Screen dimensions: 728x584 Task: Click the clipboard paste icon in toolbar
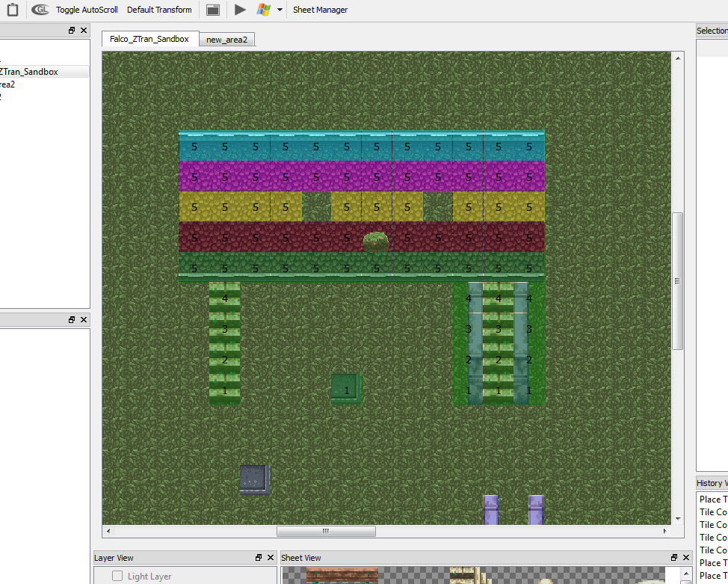(x=13, y=10)
